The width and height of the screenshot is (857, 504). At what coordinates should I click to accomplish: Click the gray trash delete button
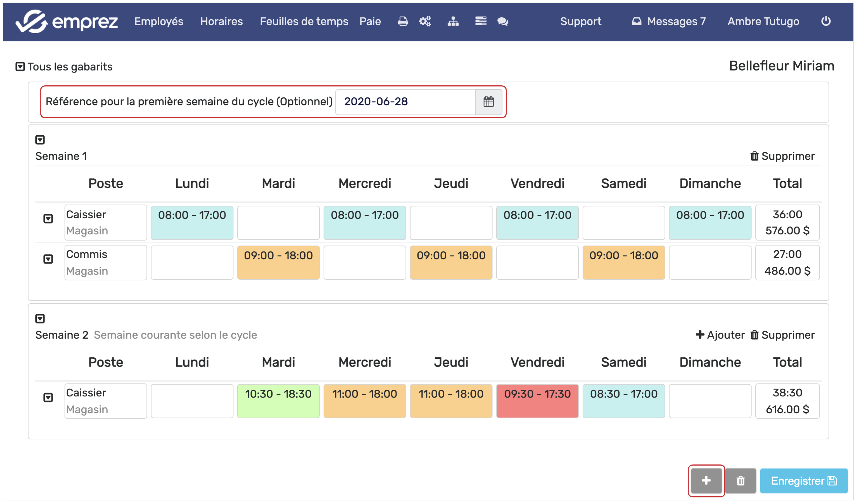[741, 481]
